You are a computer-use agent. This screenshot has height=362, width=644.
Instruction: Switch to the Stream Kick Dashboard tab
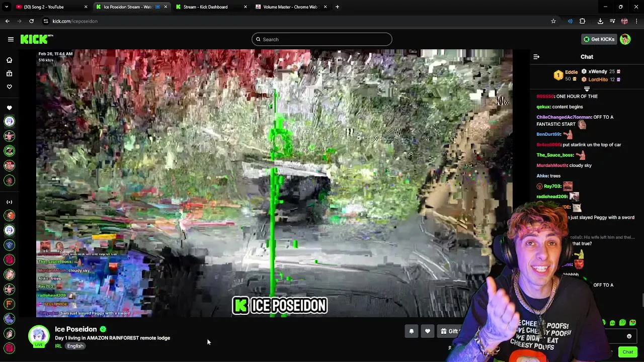click(x=211, y=7)
